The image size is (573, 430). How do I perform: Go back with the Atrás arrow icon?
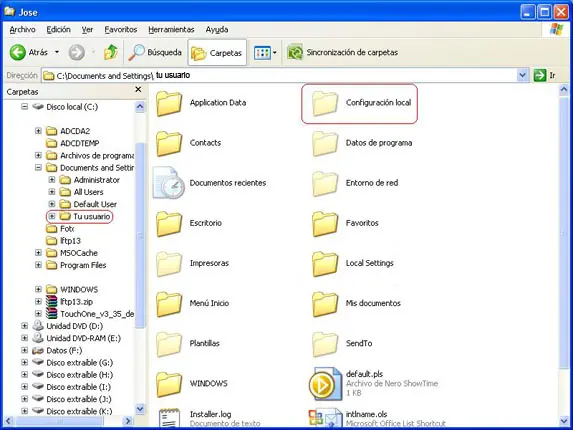(18, 53)
